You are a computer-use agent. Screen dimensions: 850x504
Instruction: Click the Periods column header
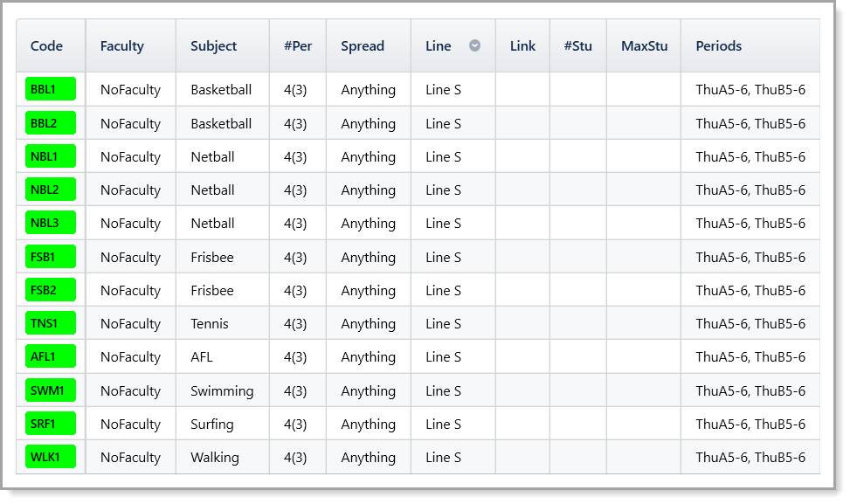point(719,46)
